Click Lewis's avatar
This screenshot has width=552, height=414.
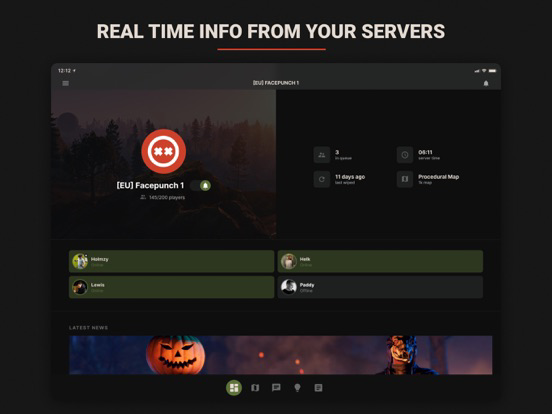point(80,287)
